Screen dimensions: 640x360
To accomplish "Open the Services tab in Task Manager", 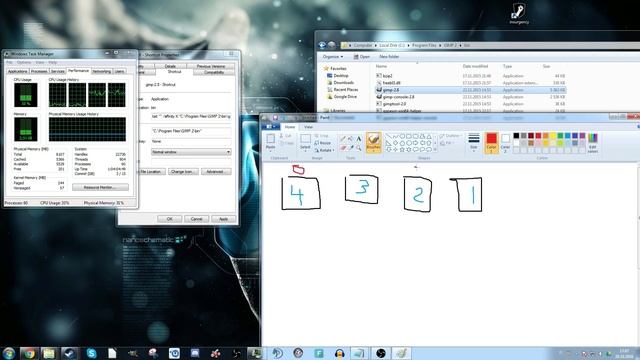I will point(58,71).
